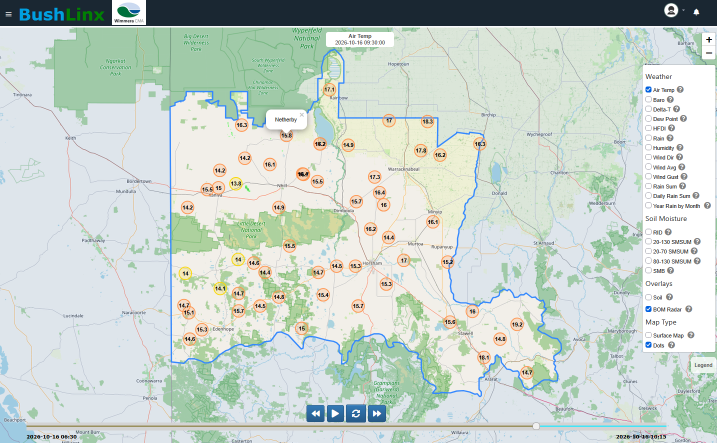Show the map Legend
The width and height of the screenshot is (717, 443).
pyautogui.click(x=703, y=365)
